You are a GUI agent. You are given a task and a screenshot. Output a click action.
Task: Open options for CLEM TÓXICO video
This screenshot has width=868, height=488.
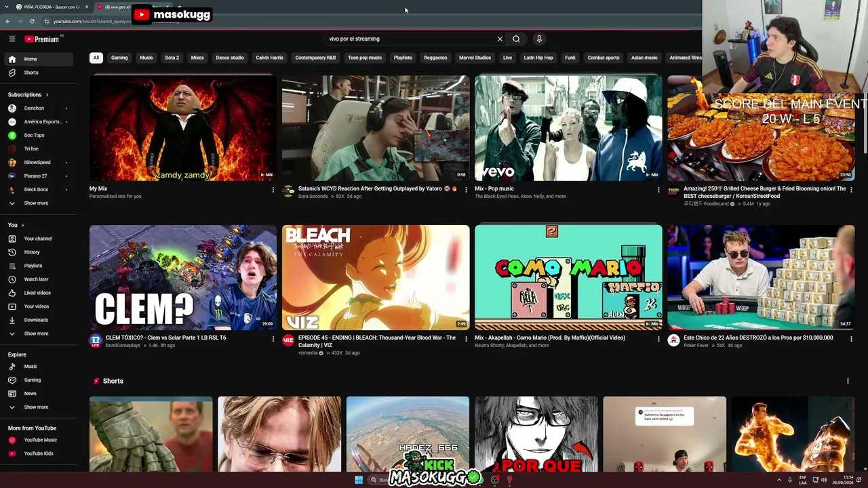(273, 339)
